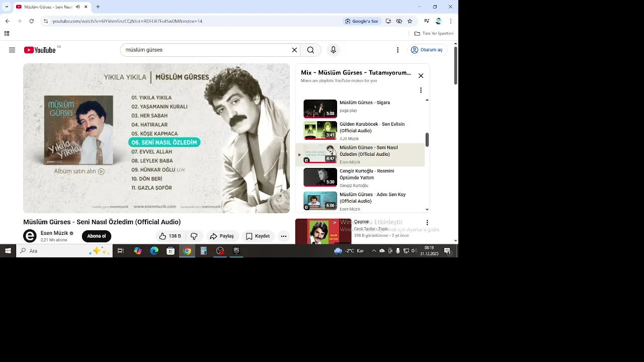Image resolution: width=644 pixels, height=362 pixels.
Task: Click the playlist panel scrollbar thumb
Action: tap(427, 140)
